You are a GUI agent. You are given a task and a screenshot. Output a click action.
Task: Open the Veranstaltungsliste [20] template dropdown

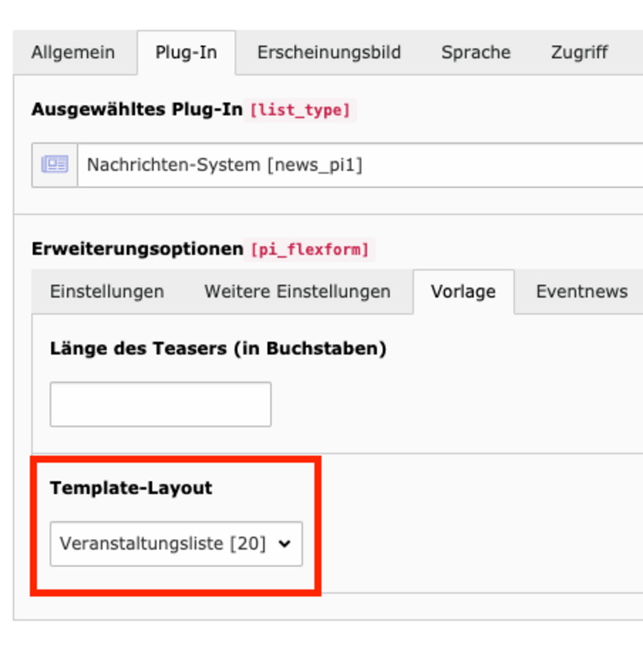(x=165, y=544)
